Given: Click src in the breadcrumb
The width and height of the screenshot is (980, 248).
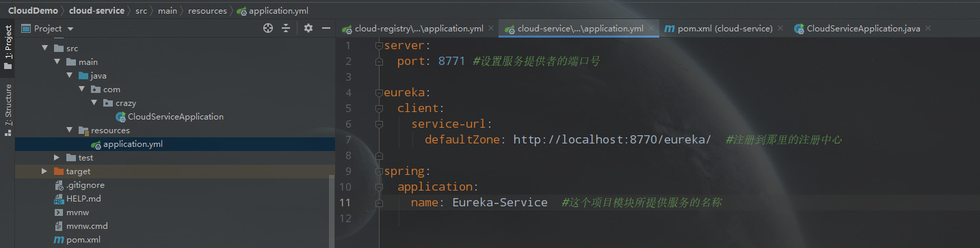Looking at the screenshot, I should tap(141, 10).
